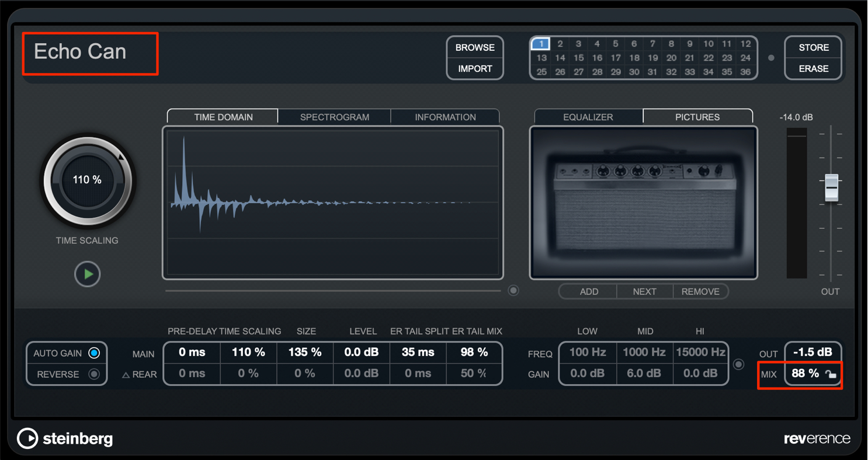Play the impulse response preview
This screenshot has width=868, height=460.
coord(88,274)
